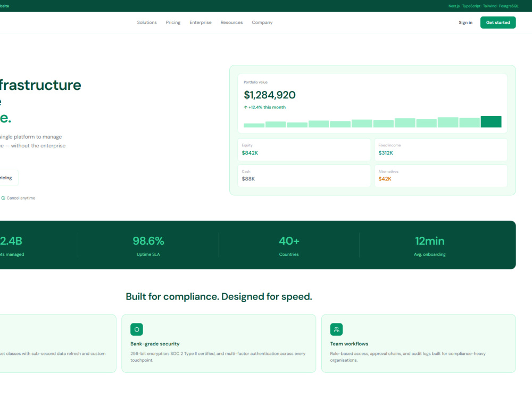532x399 pixels.
Task: Click the 40+ Countries stat
Action: pyautogui.click(x=289, y=245)
